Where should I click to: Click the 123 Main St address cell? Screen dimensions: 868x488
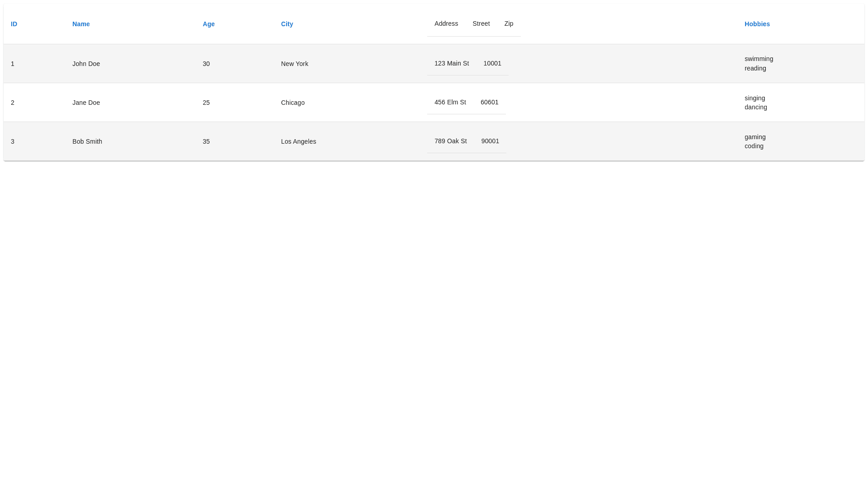pyautogui.click(x=451, y=63)
